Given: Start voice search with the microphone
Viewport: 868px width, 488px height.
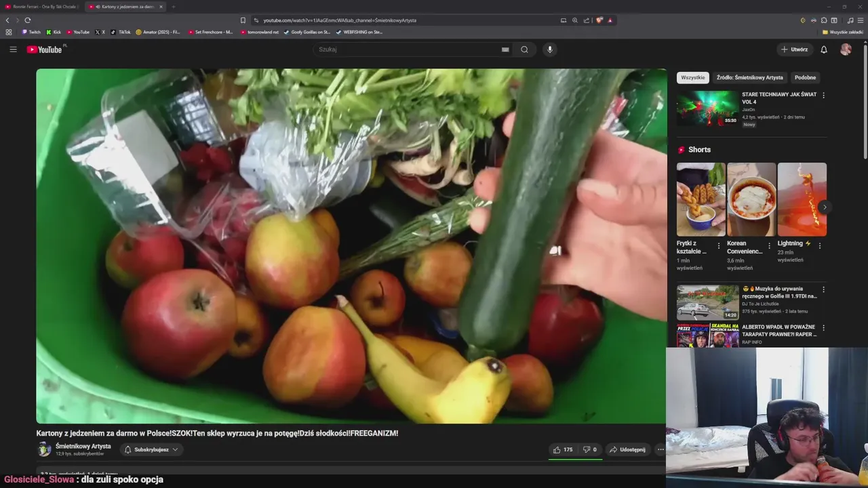Looking at the screenshot, I should point(550,49).
